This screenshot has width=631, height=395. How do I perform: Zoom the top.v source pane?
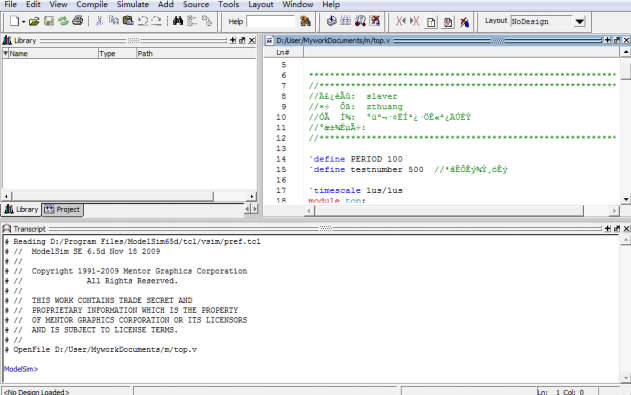tap(607, 40)
